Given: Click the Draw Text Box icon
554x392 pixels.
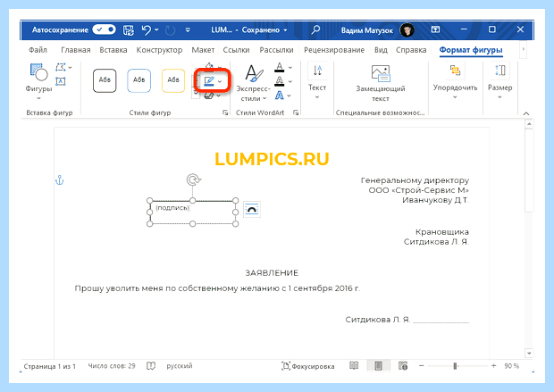Looking at the screenshot, I should click(61, 81).
